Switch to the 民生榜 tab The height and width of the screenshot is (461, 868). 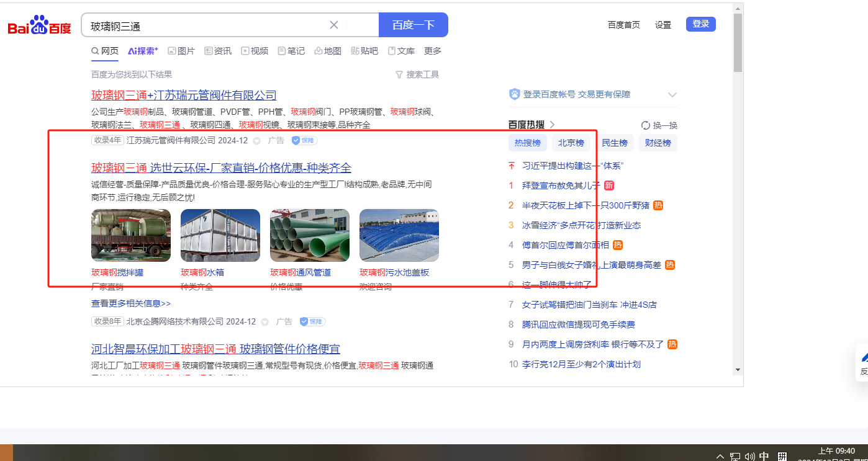[x=615, y=143]
